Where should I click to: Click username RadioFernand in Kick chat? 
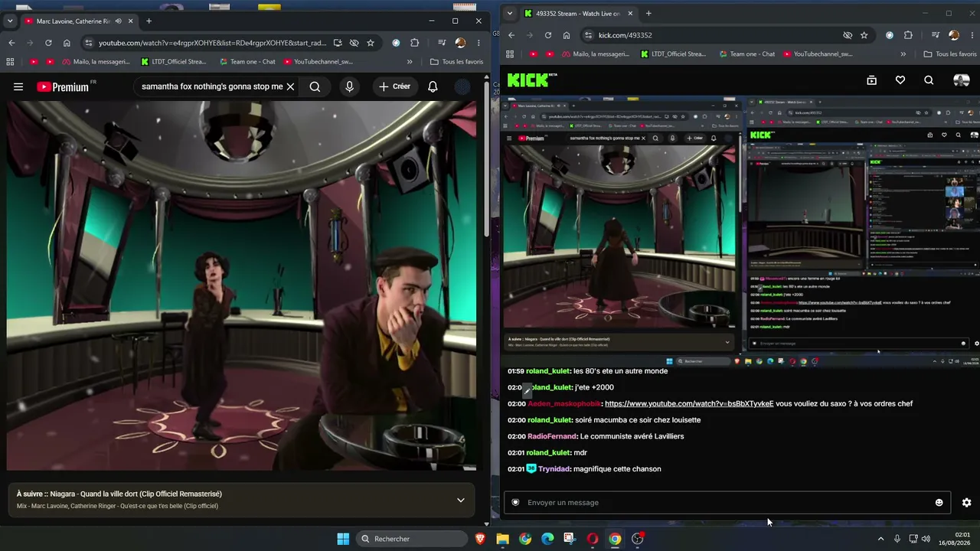[x=552, y=436]
